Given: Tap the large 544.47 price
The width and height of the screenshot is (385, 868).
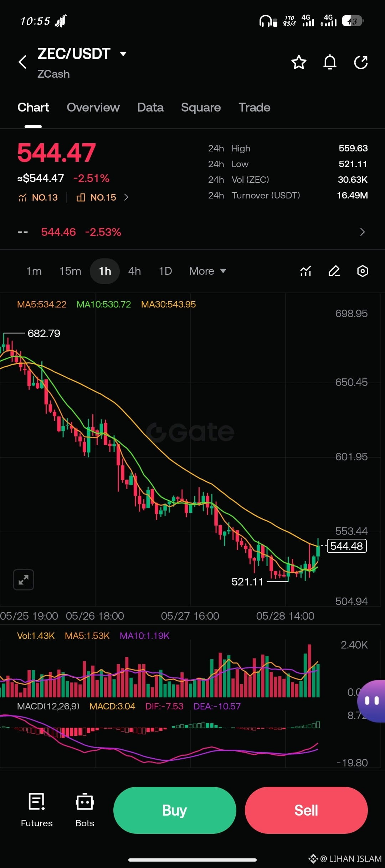Looking at the screenshot, I should 57,153.
